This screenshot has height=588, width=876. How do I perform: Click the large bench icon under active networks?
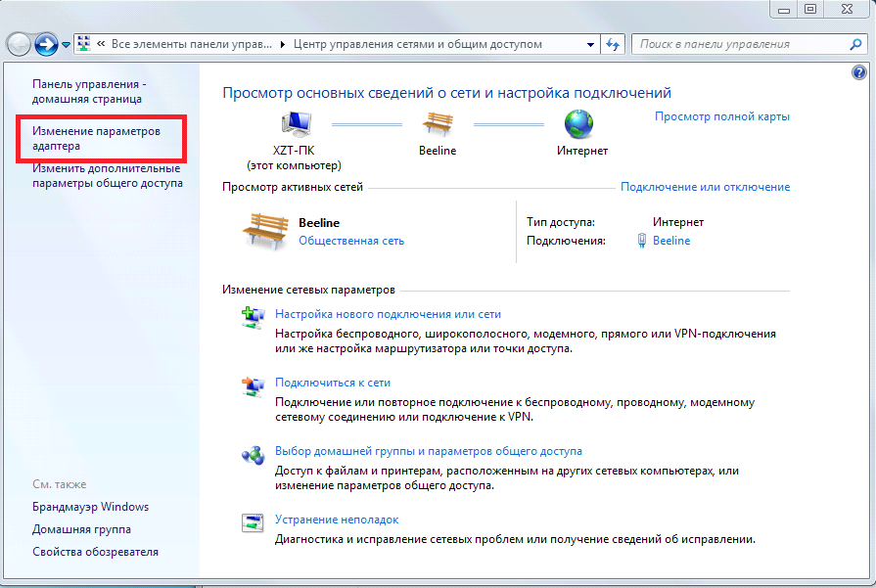[263, 231]
